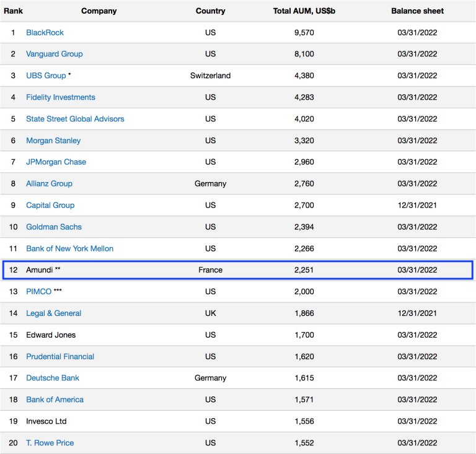Open State Street Global Advisors link
Image resolution: width=476 pixels, height=454 pixels.
(75, 119)
